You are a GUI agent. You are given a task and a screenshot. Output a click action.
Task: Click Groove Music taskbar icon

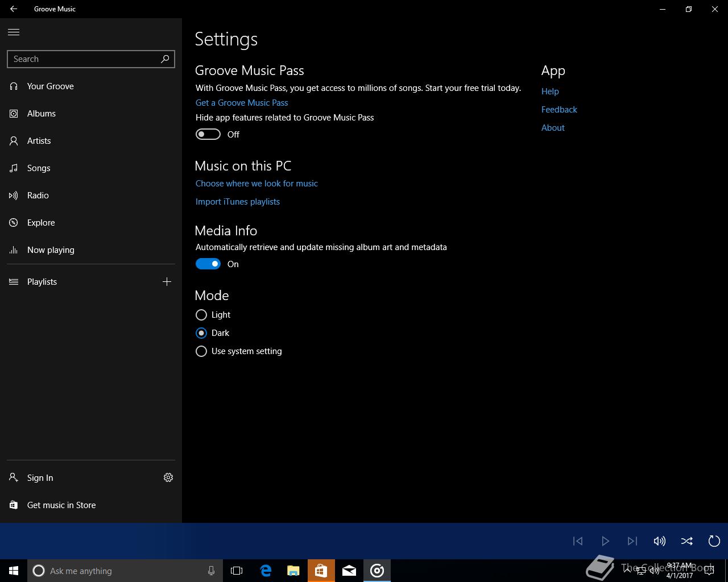pos(377,571)
